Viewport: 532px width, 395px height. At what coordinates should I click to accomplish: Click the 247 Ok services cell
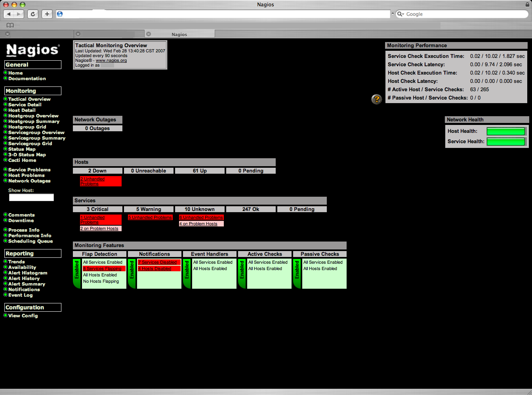(251, 209)
